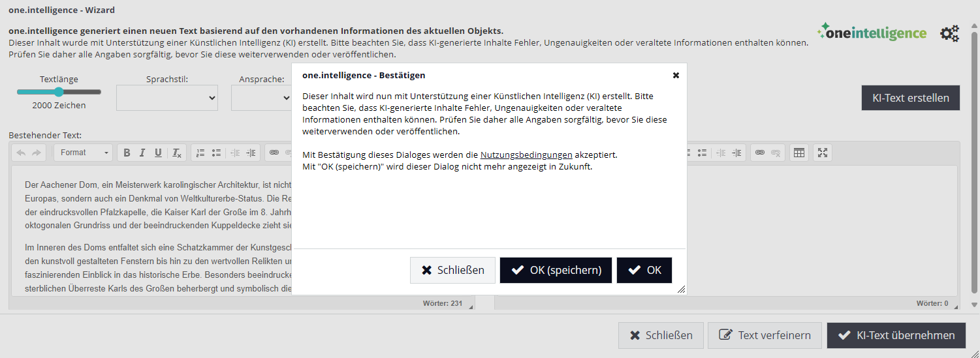Click the dialog's bottom-right resize handle
The image size is (980, 358).
point(682,289)
